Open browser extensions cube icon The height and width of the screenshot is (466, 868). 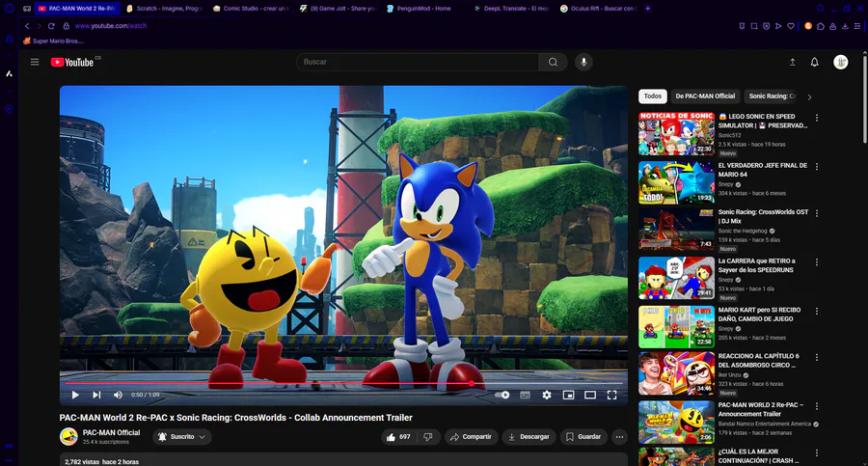tap(821, 26)
